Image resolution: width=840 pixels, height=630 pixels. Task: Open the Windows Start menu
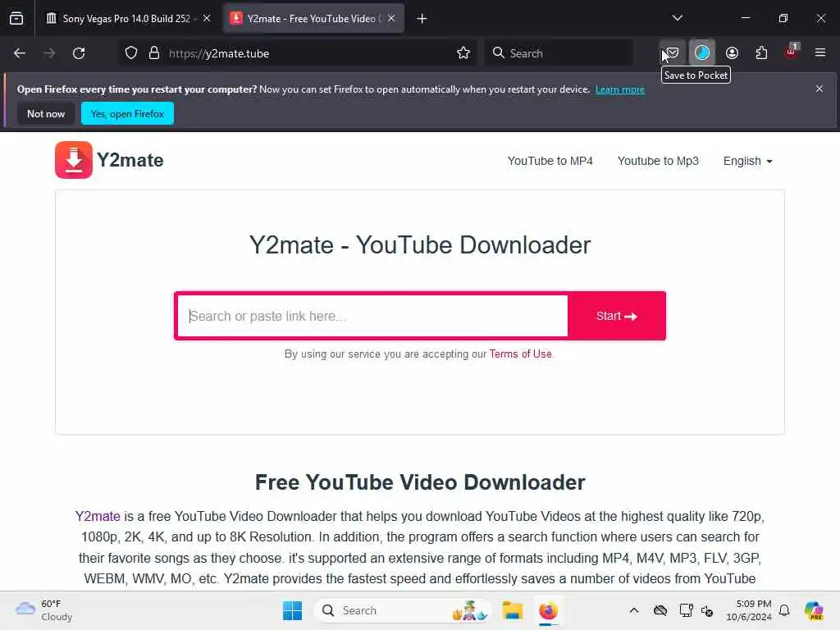pos(292,610)
